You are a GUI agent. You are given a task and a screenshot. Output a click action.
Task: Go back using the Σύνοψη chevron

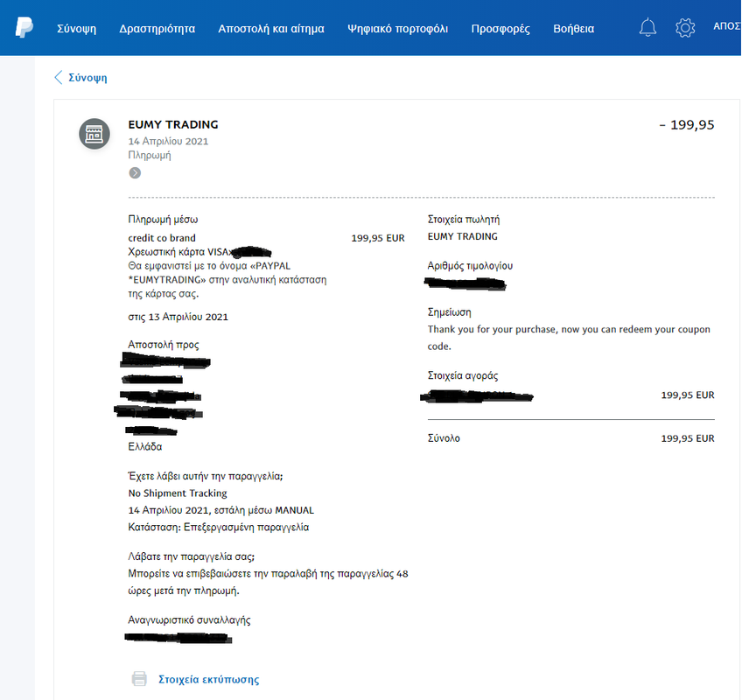tap(59, 78)
